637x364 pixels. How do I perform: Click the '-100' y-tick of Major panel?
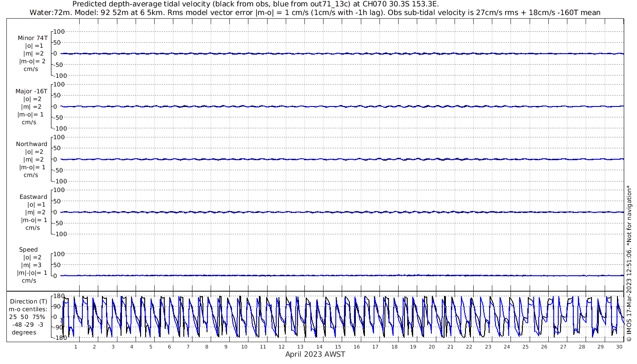tap(59, 128)
